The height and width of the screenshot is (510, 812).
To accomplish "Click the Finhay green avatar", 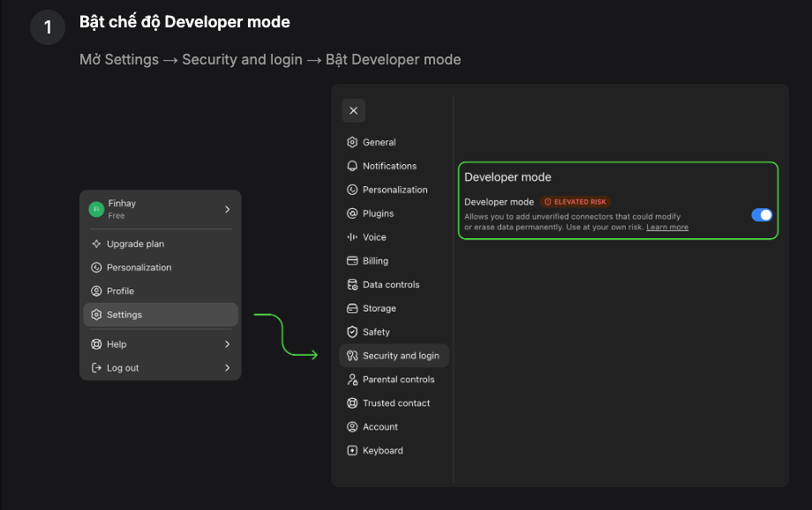I will [96, 209].
